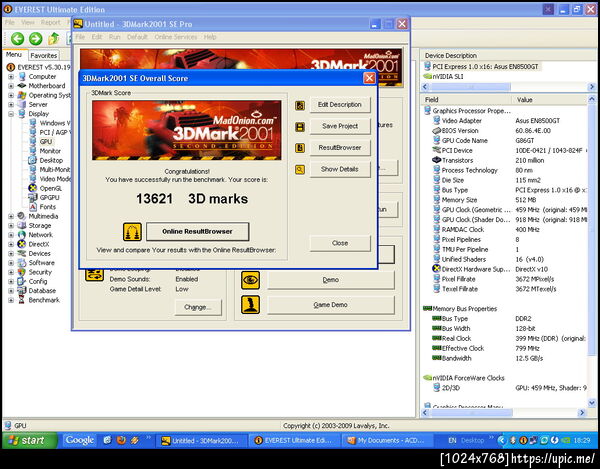Collapse the Display tree node
The image size is (600, 469).
tap(11, 114)
